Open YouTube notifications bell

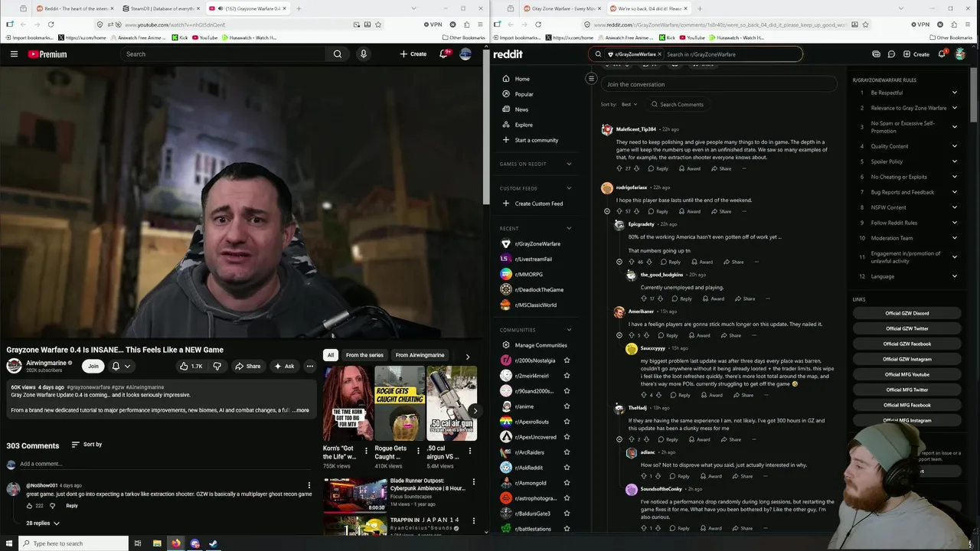(x=443, y=54)
